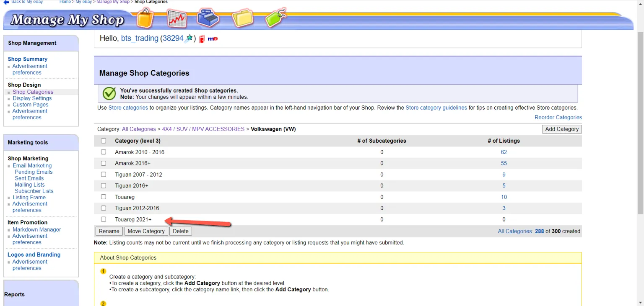Open the Store categories link
Screen dimensions: 644x306
pos(128,108)
